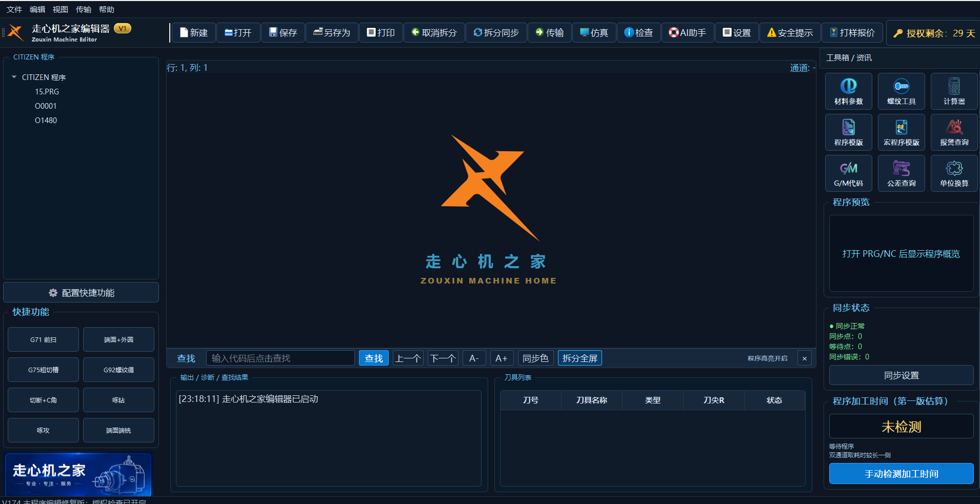This screenshot has height=504, width=980.
Task: Run 检查 program check
Action: (x=639, y=33)
